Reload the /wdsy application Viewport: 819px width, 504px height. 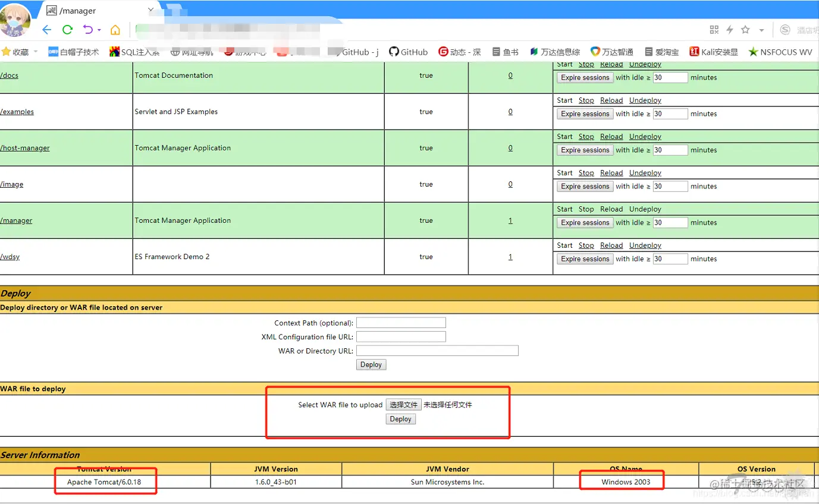click(x=611, y=245)
